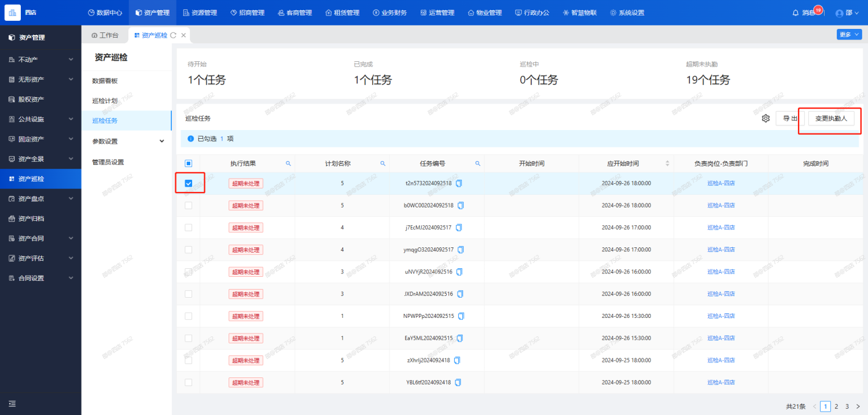This screenshot has height=415, width=868.
Task: Copy task number ymqgO32024092517
Action: (461, 250)
